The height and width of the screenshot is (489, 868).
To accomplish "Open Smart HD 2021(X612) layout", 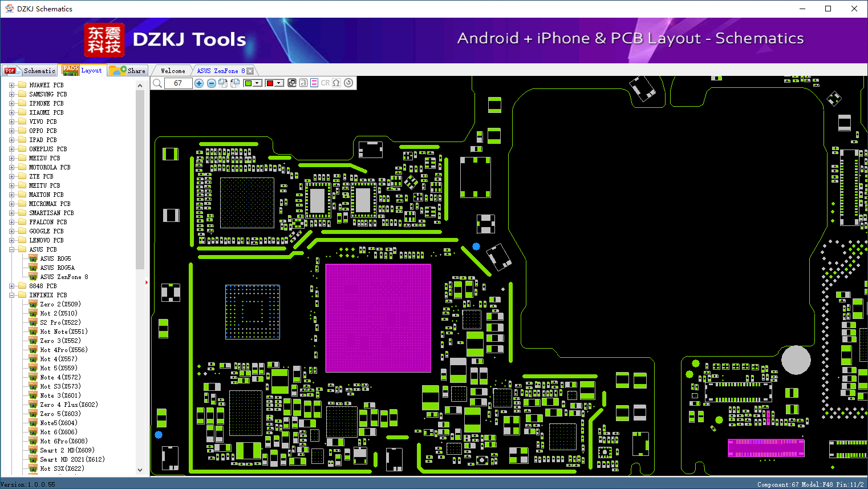I will [72, 459].
